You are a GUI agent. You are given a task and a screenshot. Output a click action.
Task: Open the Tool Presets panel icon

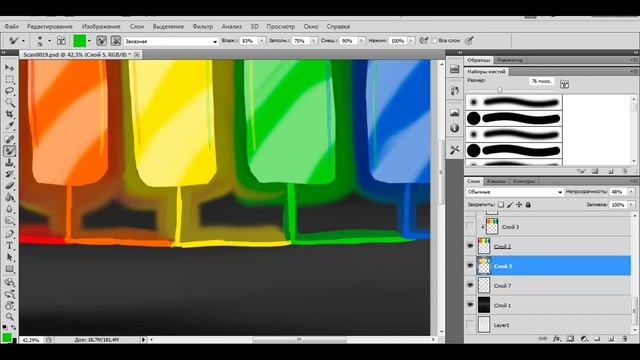click(x=455, y=150)
